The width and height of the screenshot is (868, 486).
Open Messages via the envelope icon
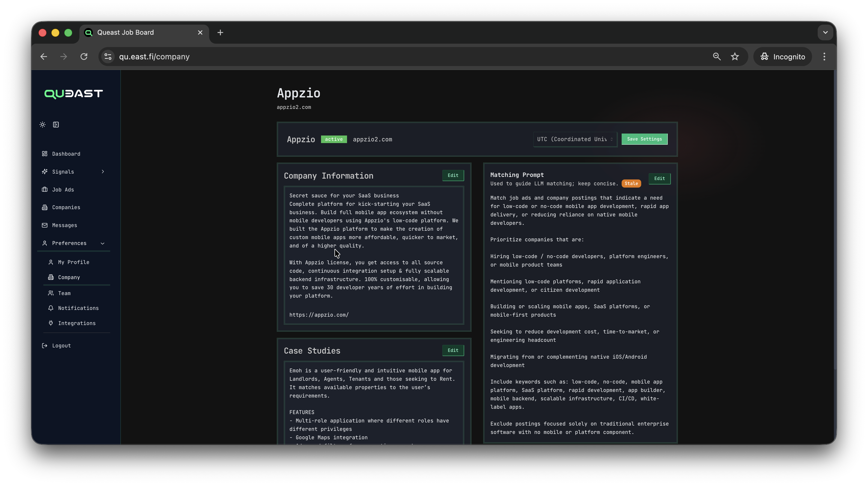(45, 225)
